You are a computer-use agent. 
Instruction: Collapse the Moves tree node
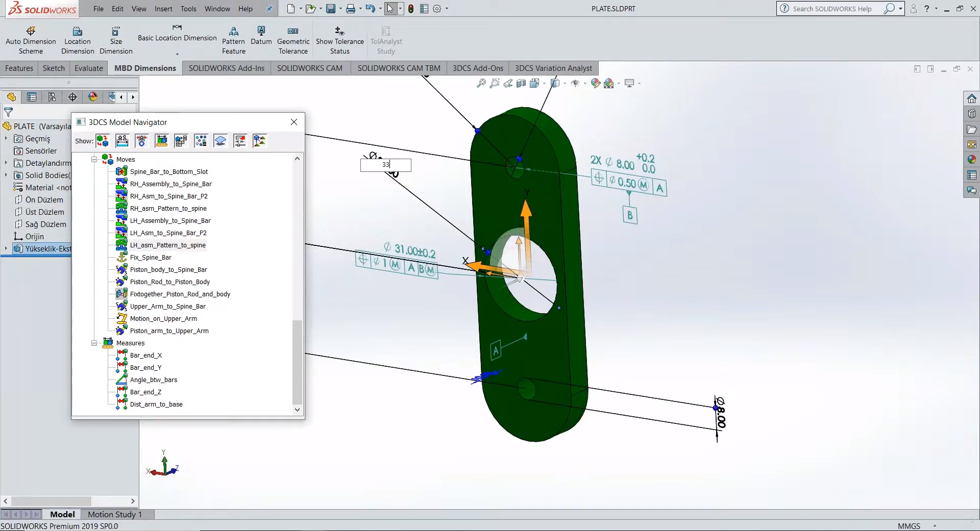pyautogui.click(x=94, y=159)
